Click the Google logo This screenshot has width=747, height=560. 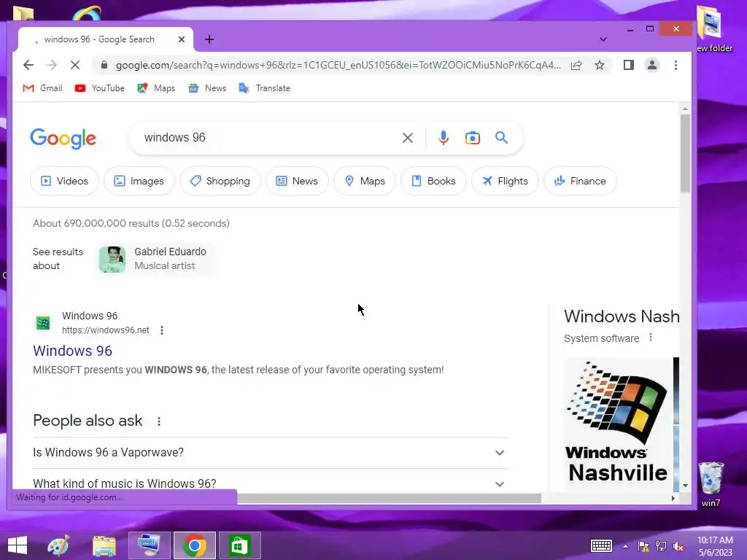click(x=63, y=139)
